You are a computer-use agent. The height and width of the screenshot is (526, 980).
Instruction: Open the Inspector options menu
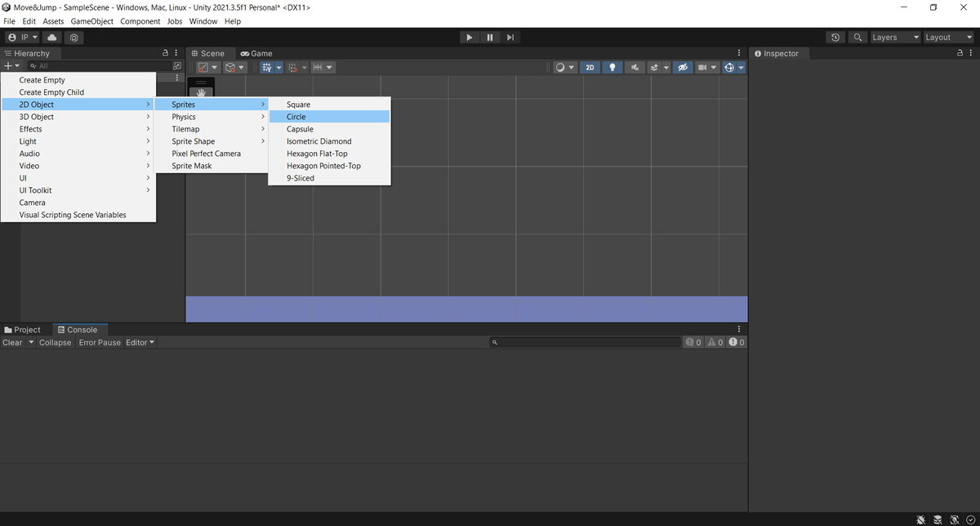coord(971,53)
